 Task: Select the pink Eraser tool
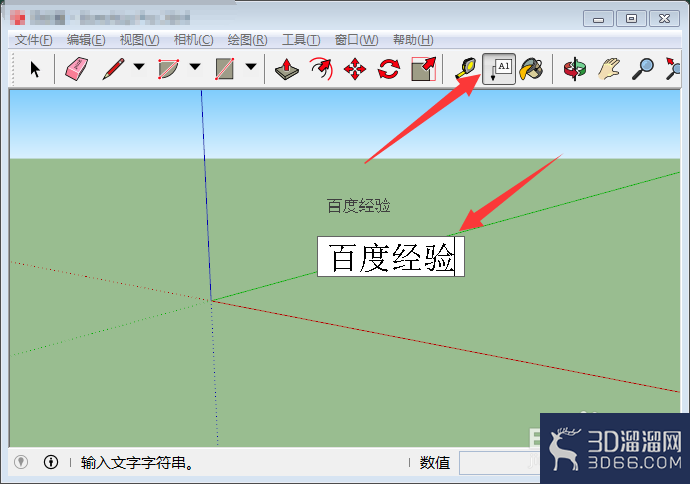(77, 69)
